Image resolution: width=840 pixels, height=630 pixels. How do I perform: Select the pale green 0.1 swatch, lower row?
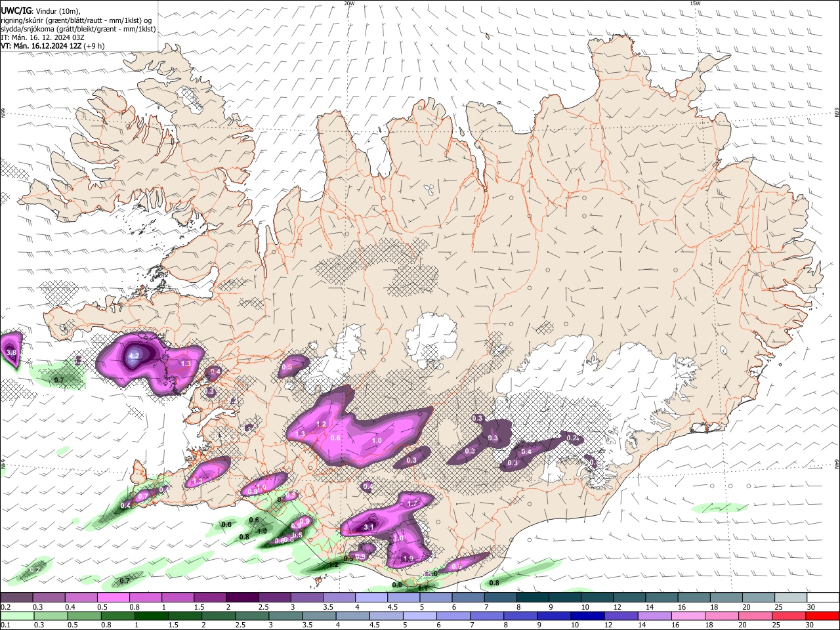pyautogui.click(x=17, y=616)
